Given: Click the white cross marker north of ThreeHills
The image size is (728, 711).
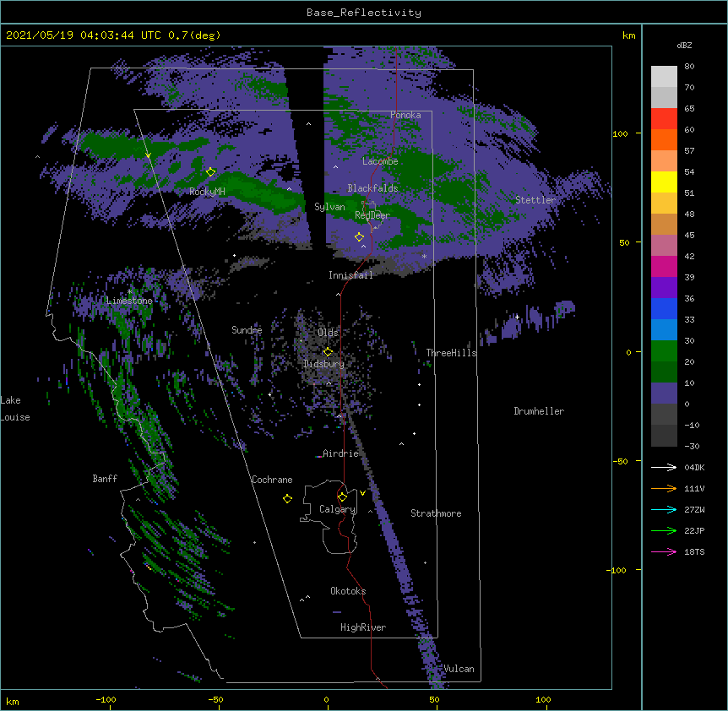Looking at the screenshot, I should point(517,317).
